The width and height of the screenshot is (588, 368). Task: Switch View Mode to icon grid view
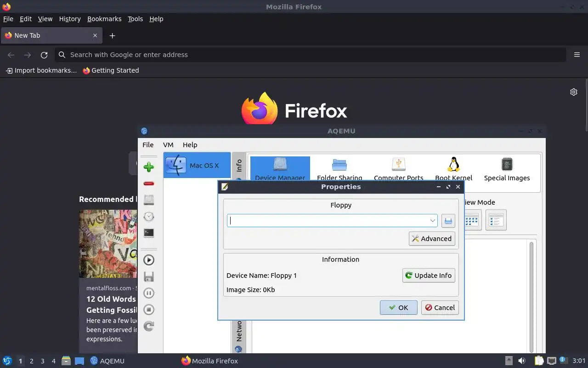pos(471,220)
